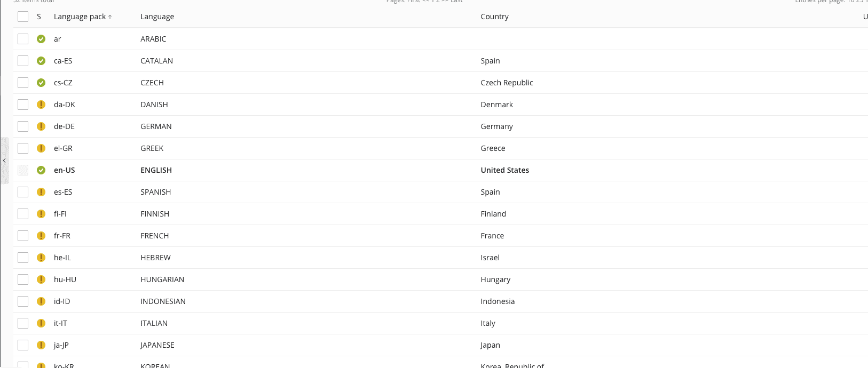Expand the collapsed left side panel
Screen dimensions: 868x368
(x=4, y=161)
